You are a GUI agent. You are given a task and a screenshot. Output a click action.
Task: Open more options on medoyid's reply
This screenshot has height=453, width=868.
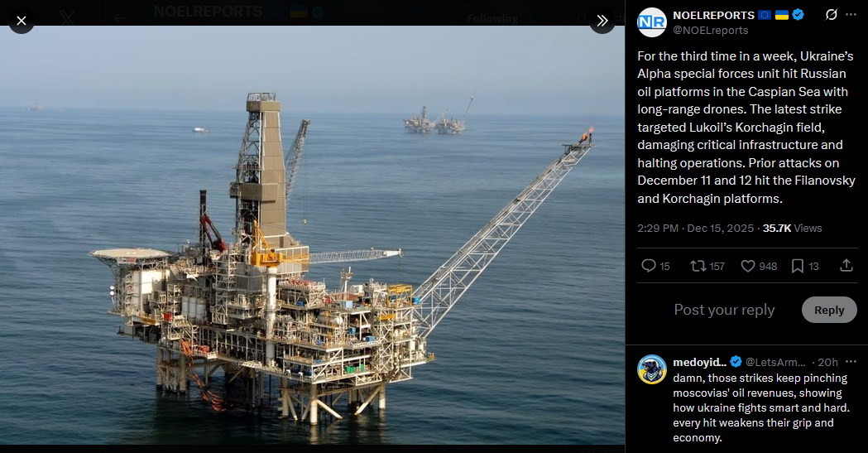click(x=851, y=362)
